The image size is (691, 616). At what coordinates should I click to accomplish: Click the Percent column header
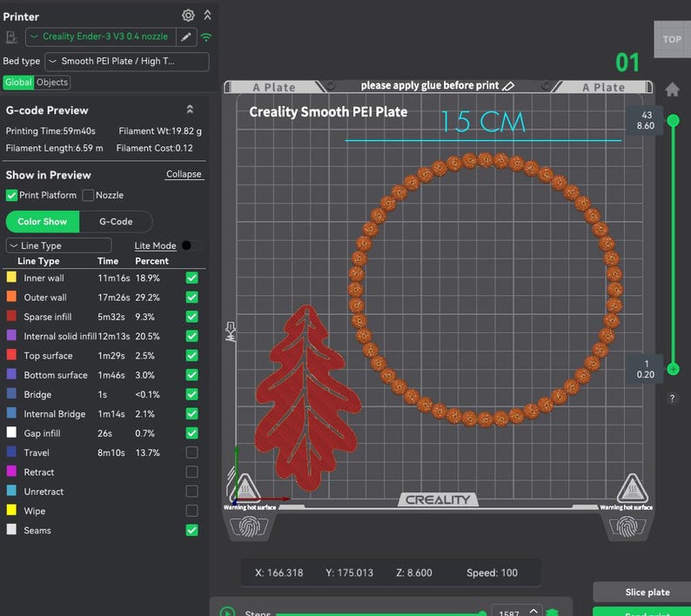click(x=152, y=261)
